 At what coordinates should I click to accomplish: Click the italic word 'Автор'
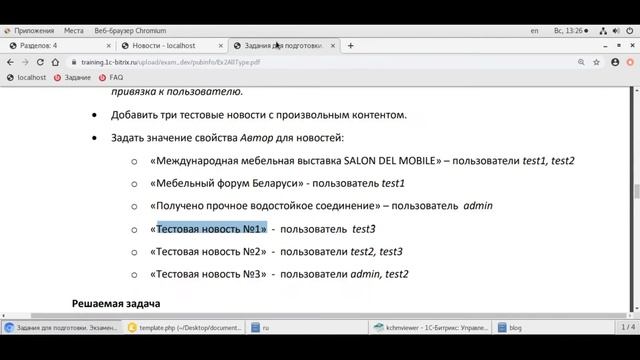[x=257, y=138]
